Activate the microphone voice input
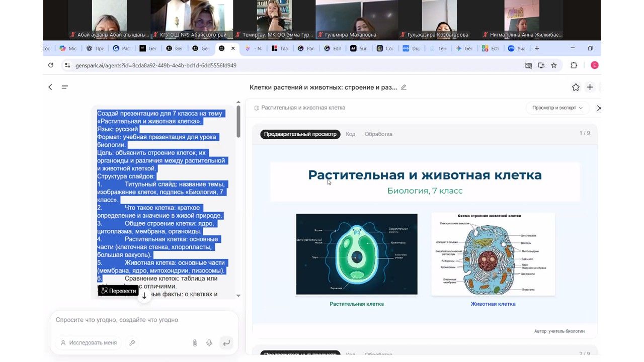The height and width of the screenshot is (362, 644). point(209,343)
